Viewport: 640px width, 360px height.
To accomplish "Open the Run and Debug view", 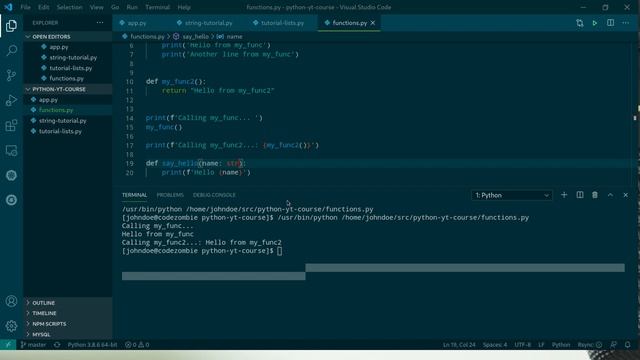I will 11,100.
